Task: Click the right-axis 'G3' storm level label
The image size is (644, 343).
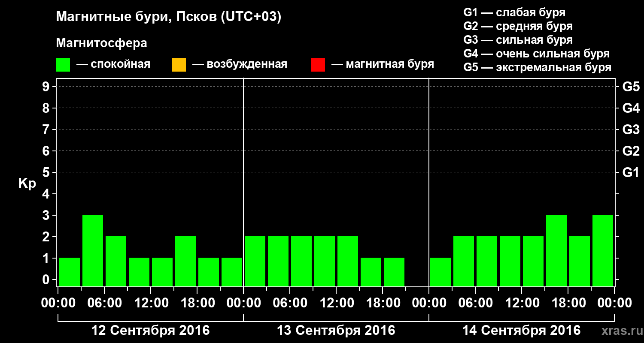Action: pos(631,130)
